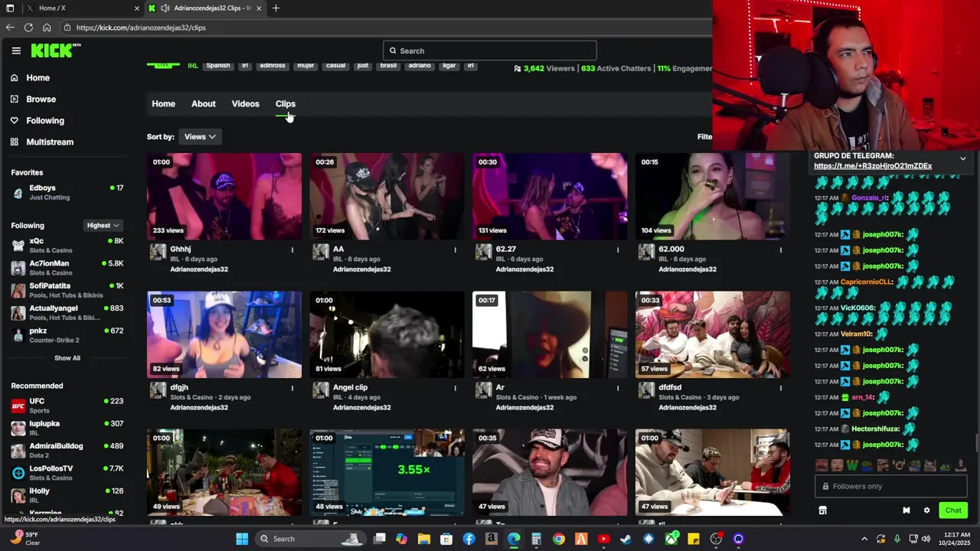Open the three-dot menu for the 62.000 clip
This screenshot has width=980, height=551.
[x=781, y=249]
